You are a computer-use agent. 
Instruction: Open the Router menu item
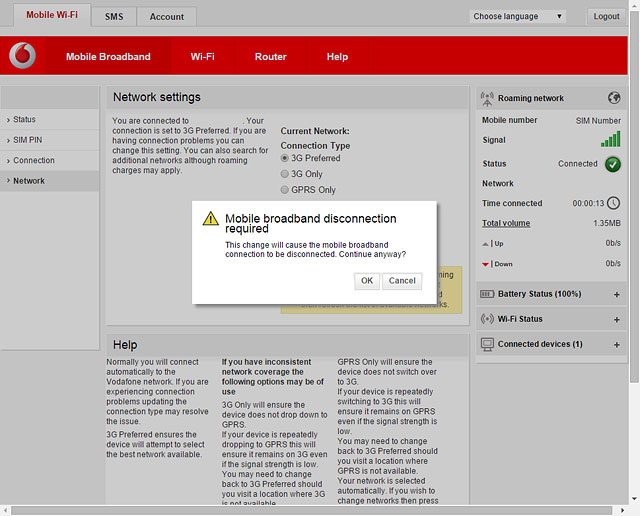[x=270, y=57]
